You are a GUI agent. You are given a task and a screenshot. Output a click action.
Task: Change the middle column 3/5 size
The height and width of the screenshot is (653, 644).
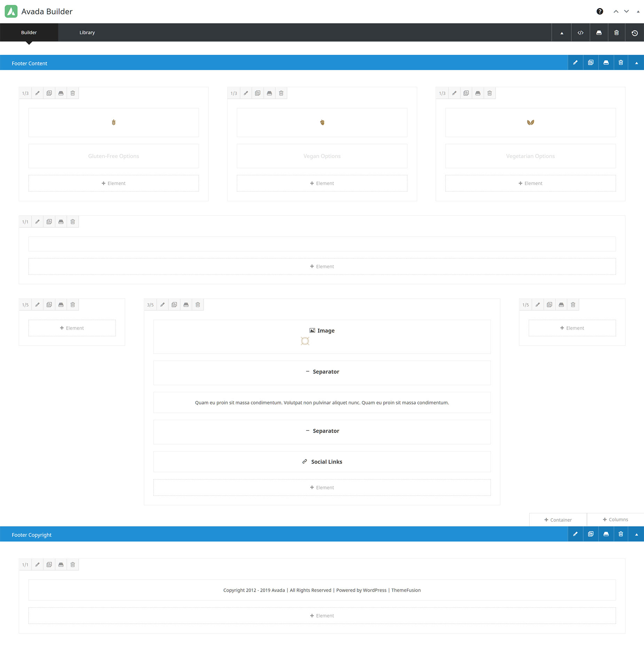click(x=150, y=305)
